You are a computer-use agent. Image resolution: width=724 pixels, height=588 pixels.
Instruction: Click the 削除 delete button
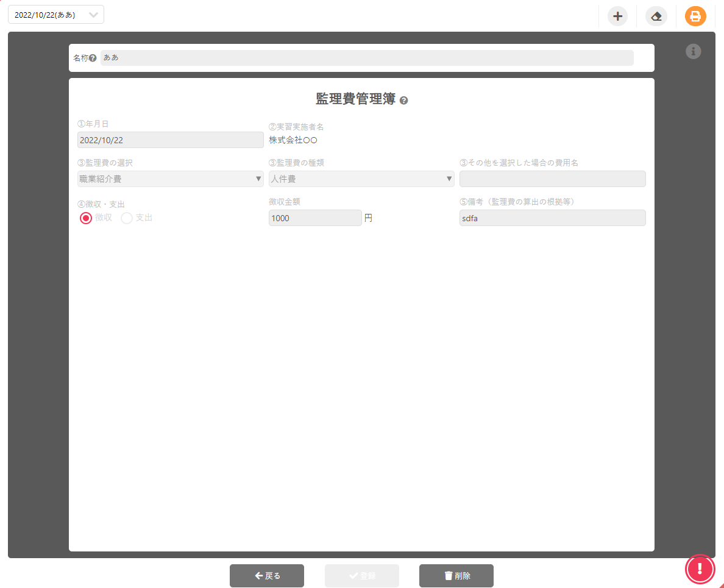click(456, 576)
